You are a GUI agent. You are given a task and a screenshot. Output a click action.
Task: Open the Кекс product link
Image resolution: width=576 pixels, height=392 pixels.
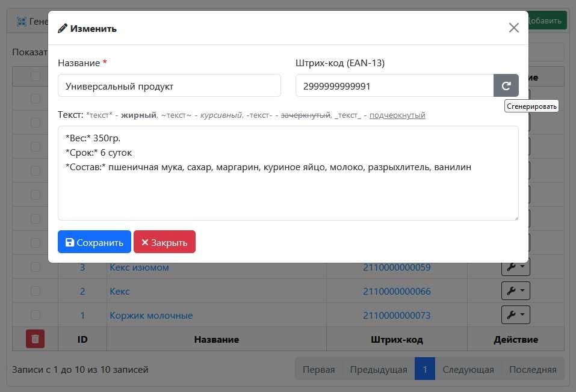pos(119,292)
